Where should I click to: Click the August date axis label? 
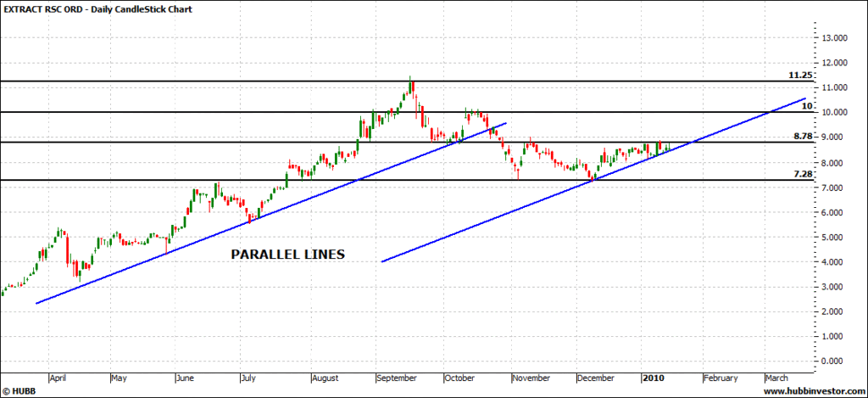coord(325,378)
